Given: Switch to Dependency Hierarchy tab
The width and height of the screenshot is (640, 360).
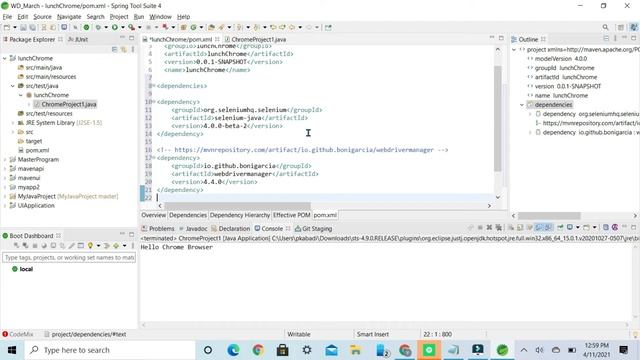Looking at the screenshot, I should 240,215.
